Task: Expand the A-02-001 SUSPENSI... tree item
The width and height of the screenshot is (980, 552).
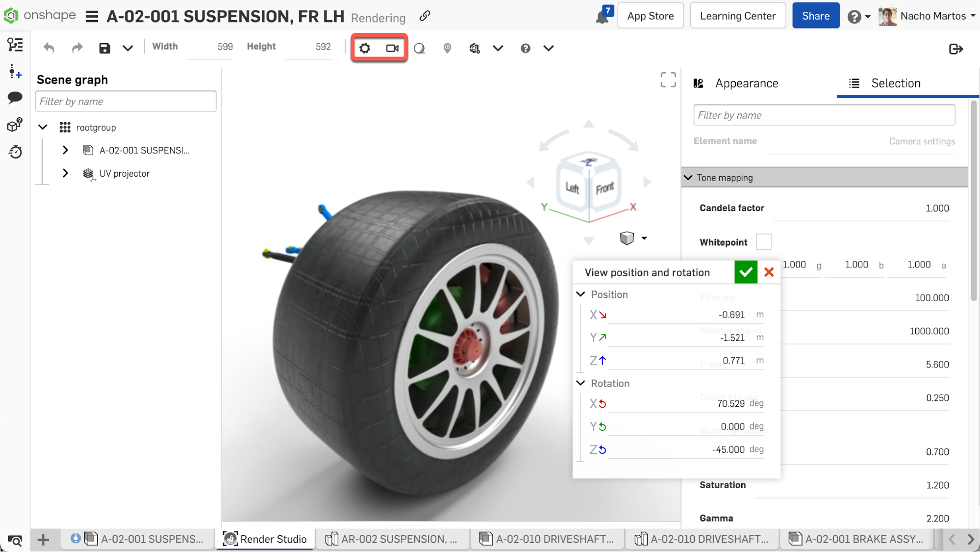Action: pyautogui.click(x=65, y=150)
